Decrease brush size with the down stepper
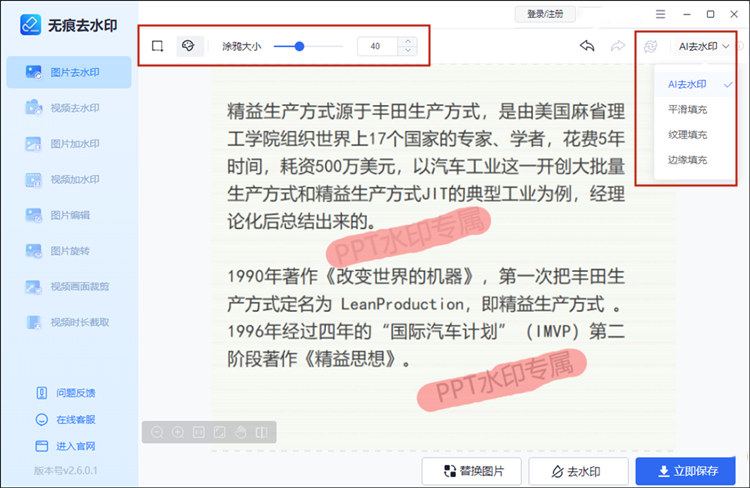The image size is (750, 488). point(408,51)
